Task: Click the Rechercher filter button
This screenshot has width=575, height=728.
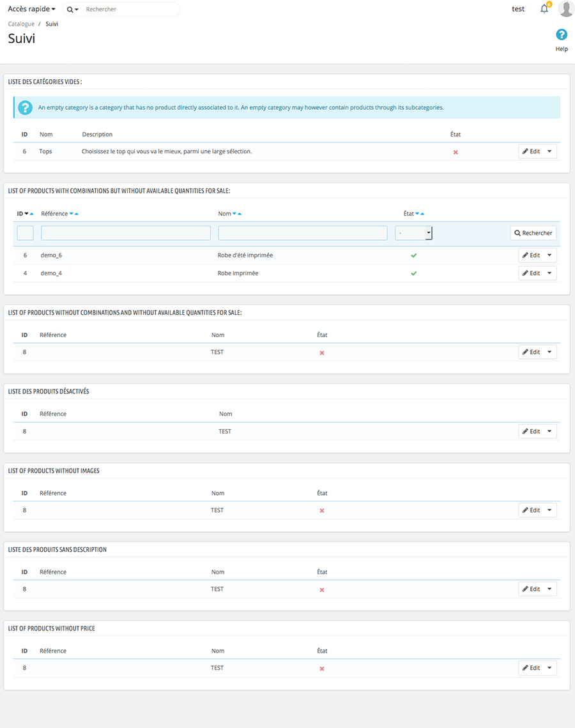Action: pyautogui.click(x=533, y=233)
